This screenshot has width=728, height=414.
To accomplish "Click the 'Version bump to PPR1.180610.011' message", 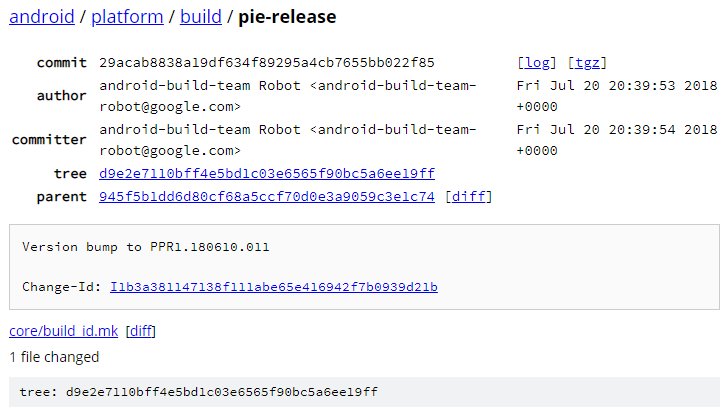I will tap(146, 247).
